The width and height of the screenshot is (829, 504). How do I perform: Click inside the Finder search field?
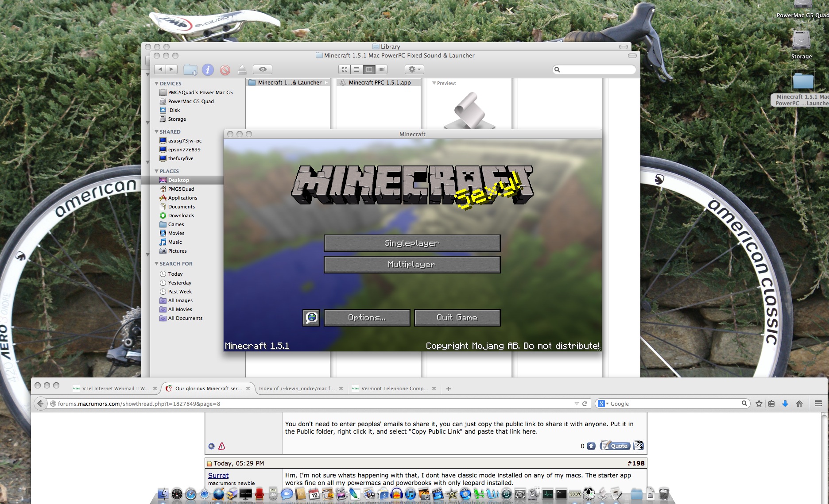(x=593, y=69)
